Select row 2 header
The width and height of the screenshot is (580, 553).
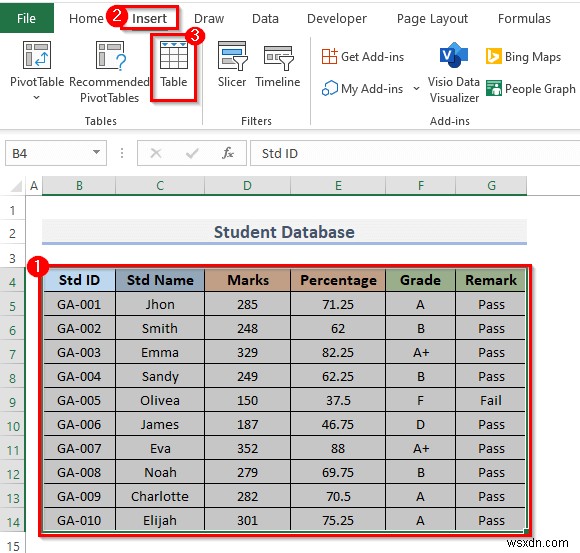coord(13,233)
